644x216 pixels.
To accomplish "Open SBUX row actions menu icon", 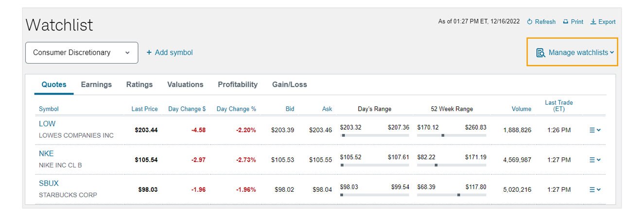I will click(595, 190).
